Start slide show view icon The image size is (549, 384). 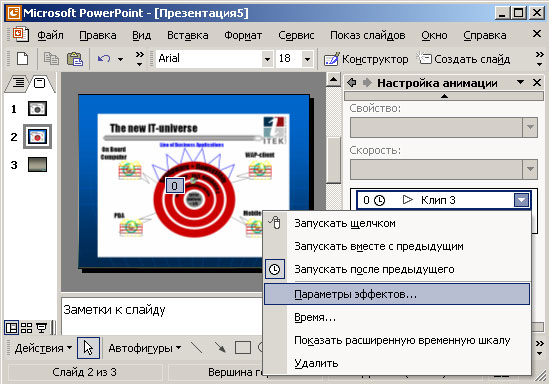pyautogui.click(x=42, y=328)
